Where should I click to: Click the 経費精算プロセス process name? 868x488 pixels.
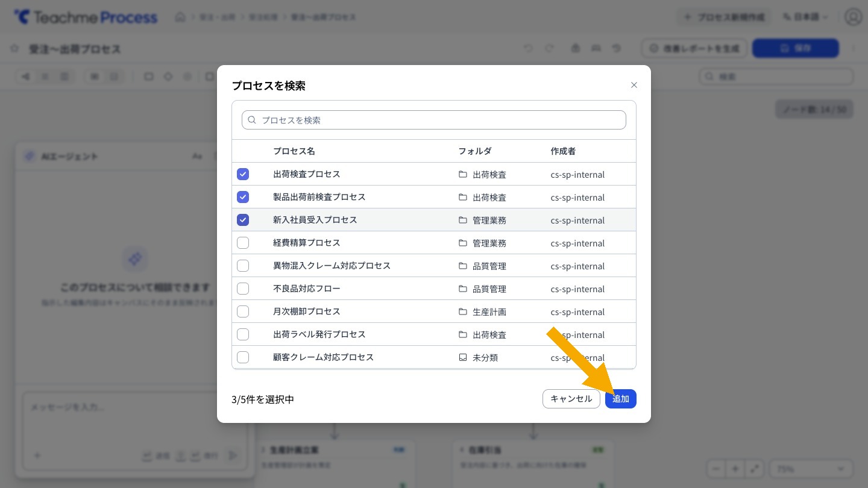click(307, 243)
